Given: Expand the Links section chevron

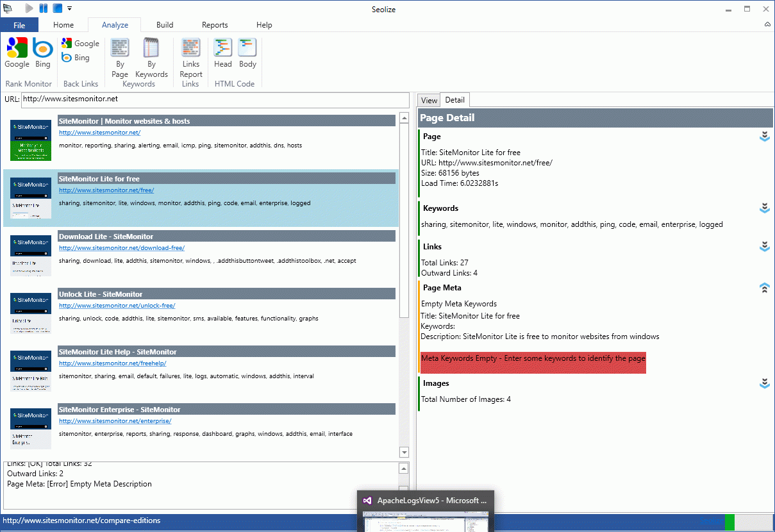Looking at the screenshot, I should (x=764, y=247).
